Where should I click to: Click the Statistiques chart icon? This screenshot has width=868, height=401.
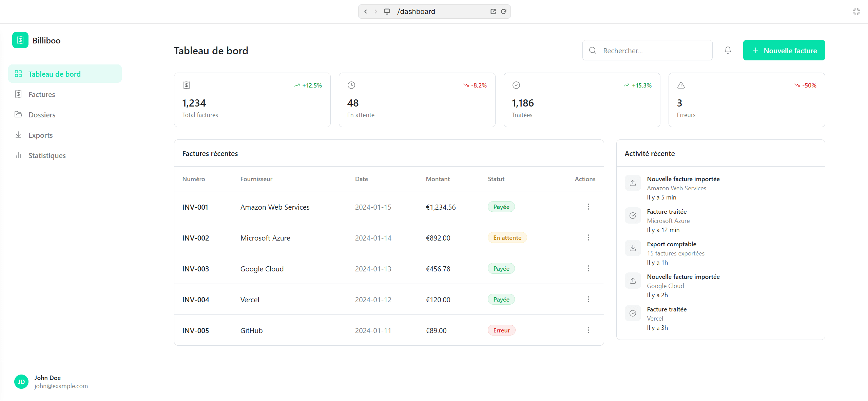click(x=19, y=155)
